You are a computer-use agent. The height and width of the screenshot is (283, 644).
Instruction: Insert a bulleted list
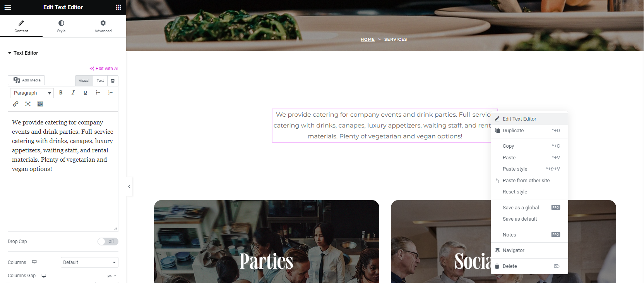[x=98, y=93]
